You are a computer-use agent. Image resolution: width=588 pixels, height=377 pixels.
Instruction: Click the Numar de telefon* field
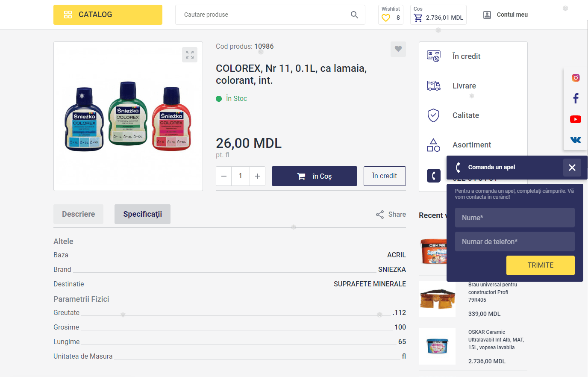coord(515,242)
